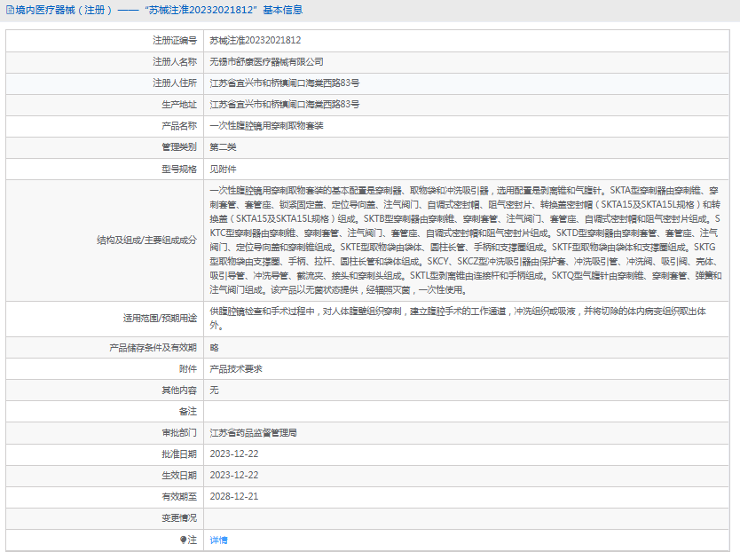Viewport: 740px width, 560px height.
Task: Click the '有效期至' row label
Action: click(179, 497)
